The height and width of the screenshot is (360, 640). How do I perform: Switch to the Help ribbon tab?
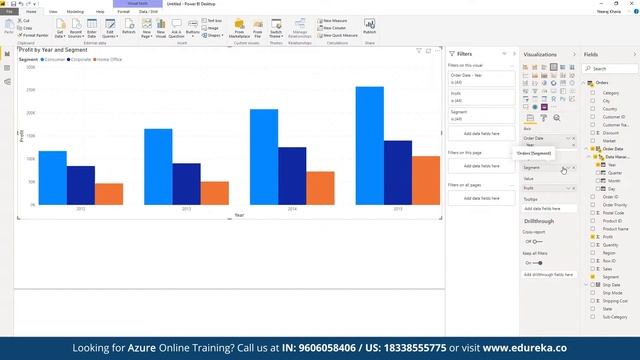[x=100, y=11]
